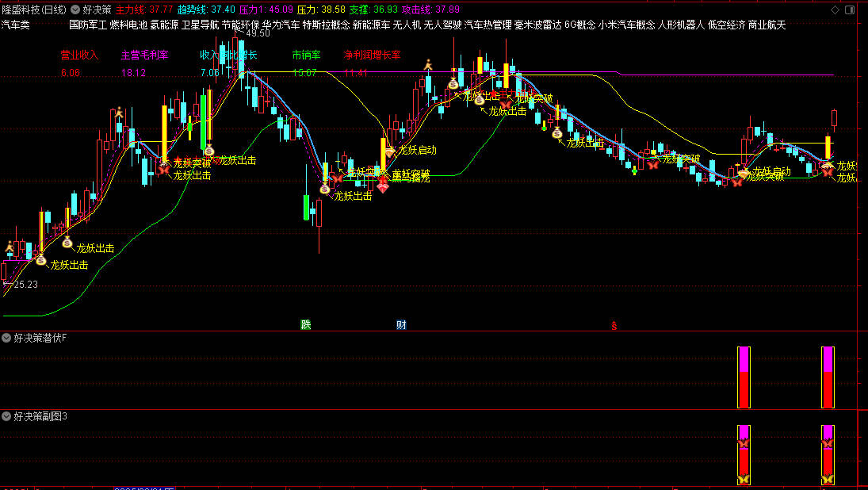Open the 小米汽车概念 concept tag
Image resolution: width=868 pixels, height=490 pixels.
click(x=627, y=25)
